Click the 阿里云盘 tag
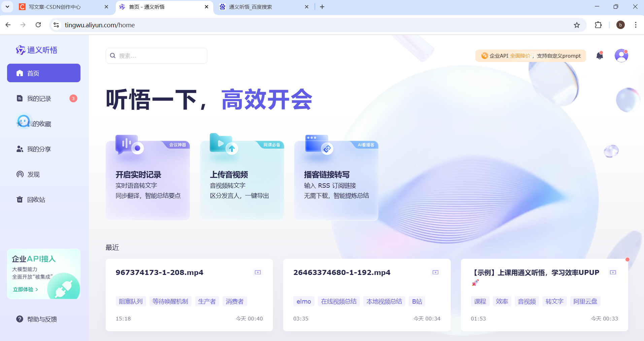Viewport: 644px width, 341px height. coord(585,301)
